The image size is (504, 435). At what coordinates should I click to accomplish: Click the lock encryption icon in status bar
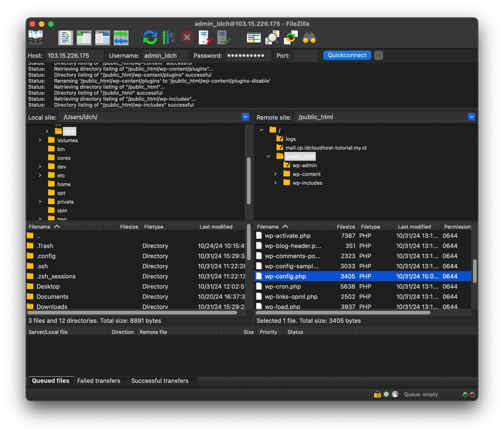click(377, 394)
